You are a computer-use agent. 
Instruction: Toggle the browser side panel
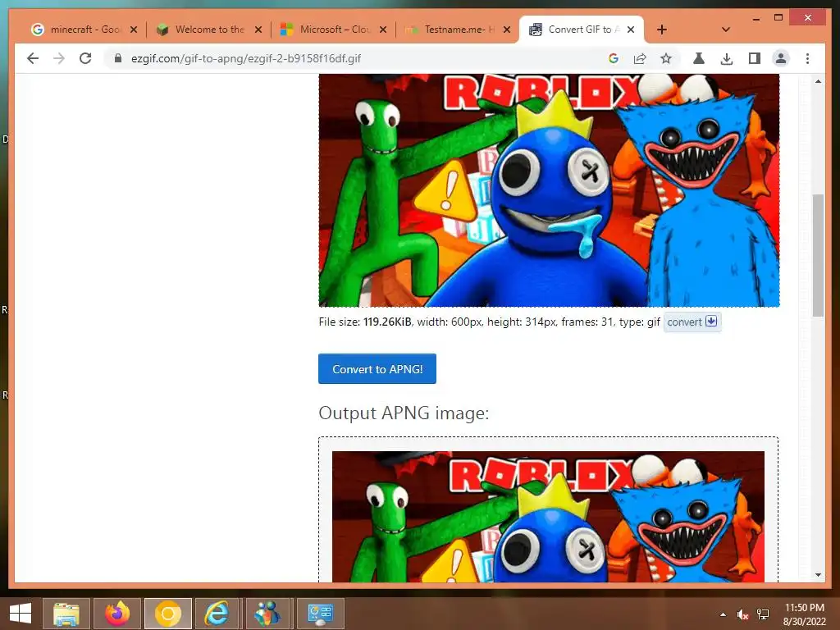pyautogui.click(x=755, y=58)
